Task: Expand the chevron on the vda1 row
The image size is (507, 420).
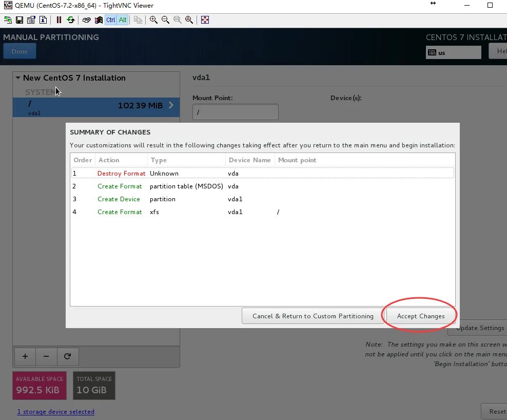Action: (x=171, y=105)
